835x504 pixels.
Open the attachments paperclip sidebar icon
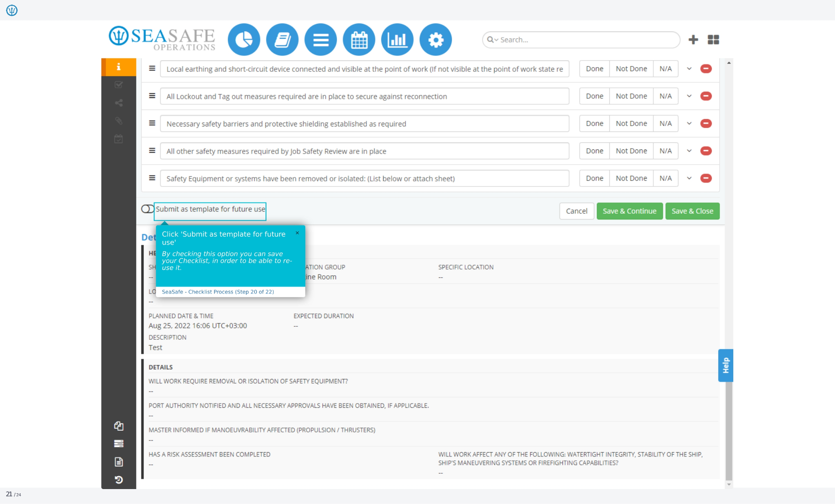tap(119, 121)
